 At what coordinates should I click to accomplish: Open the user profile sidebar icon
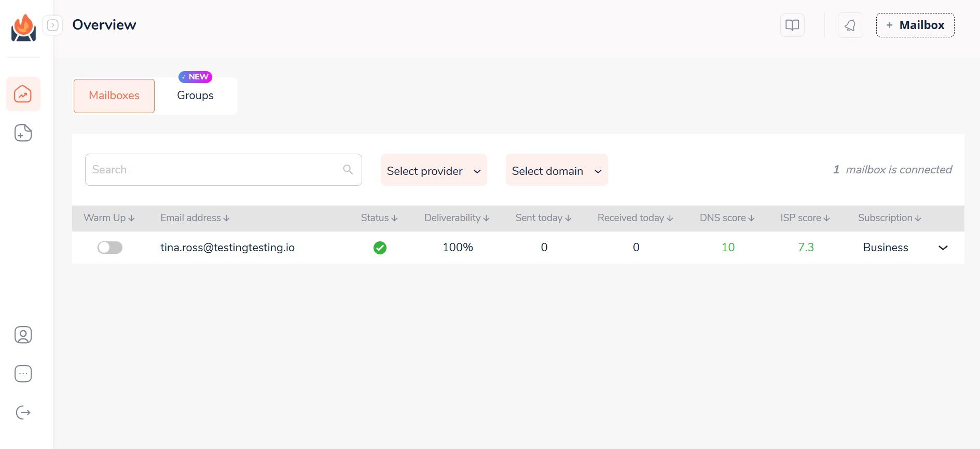[x=23, y=335]
